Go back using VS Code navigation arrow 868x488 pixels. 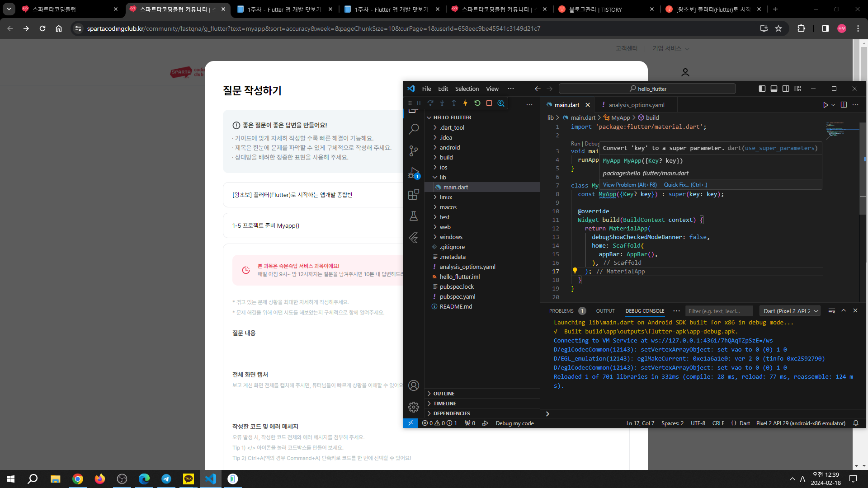click(538, 89)
